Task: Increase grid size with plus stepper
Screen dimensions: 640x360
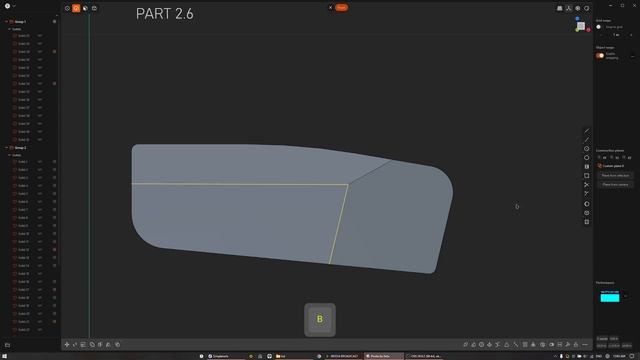Action: click(631, 35)
